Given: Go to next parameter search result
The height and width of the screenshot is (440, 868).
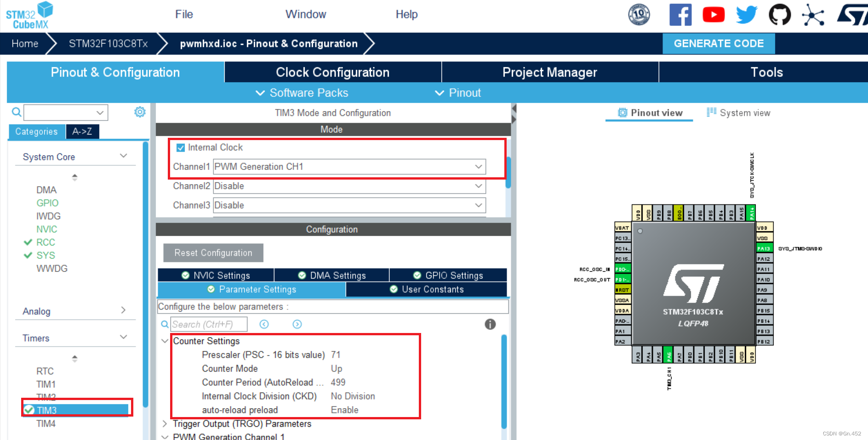Looking at the screenshot, I should point(297,324).
